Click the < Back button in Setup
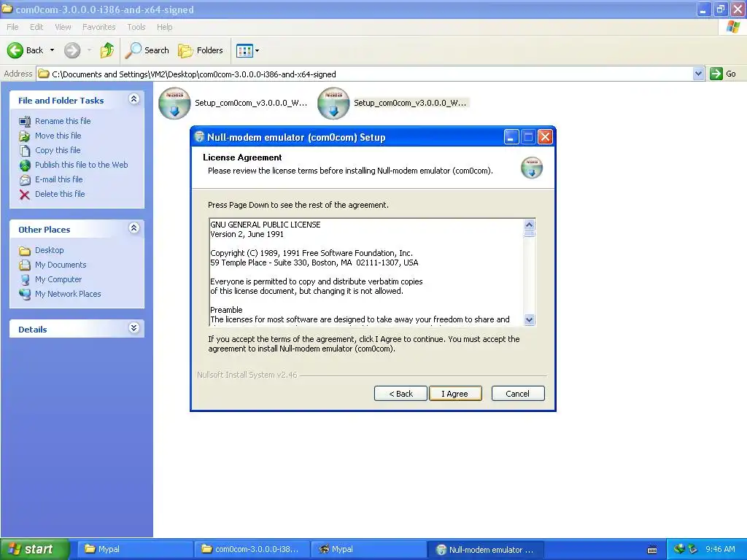The width and height of the screenshot is (747, 560). [400, 394]
